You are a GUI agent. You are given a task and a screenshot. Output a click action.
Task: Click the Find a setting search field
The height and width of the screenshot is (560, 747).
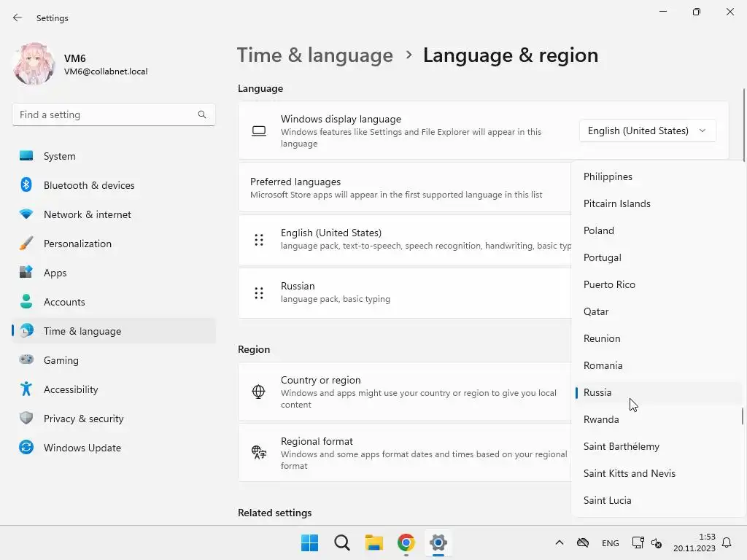click(x=113, y=114)
